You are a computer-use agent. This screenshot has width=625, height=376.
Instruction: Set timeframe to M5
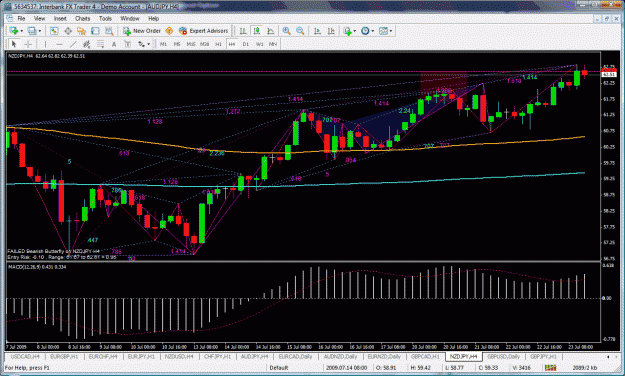(177, 44)
